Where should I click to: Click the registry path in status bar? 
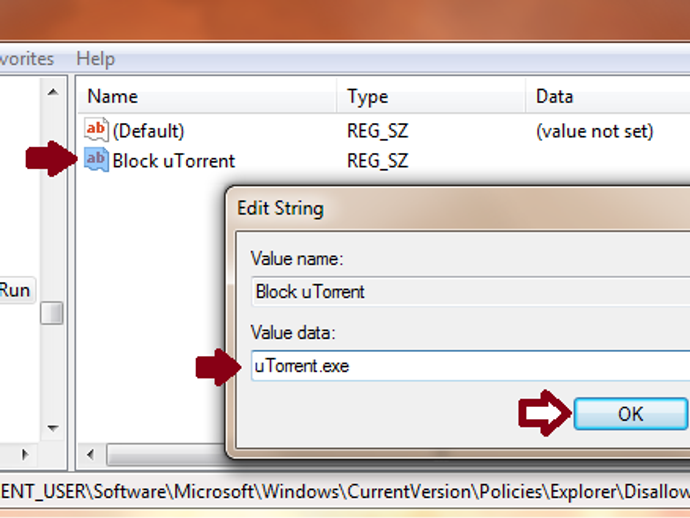(x=345, y=491)
